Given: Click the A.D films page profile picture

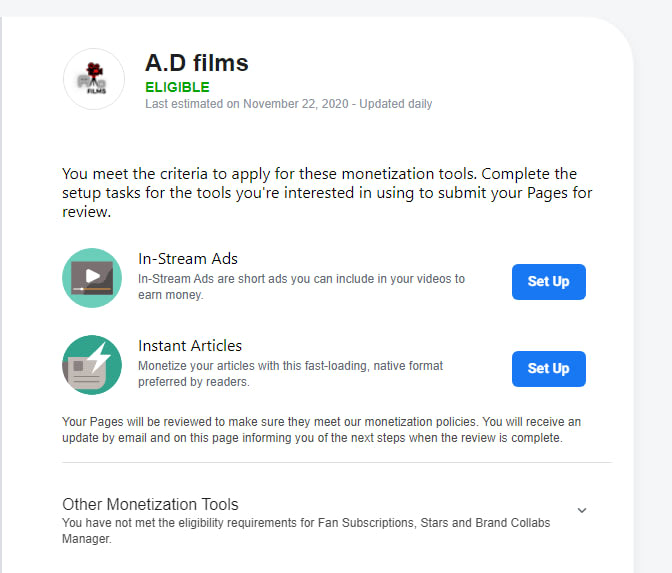Looking at the screenshot, I should click(93, 79).
